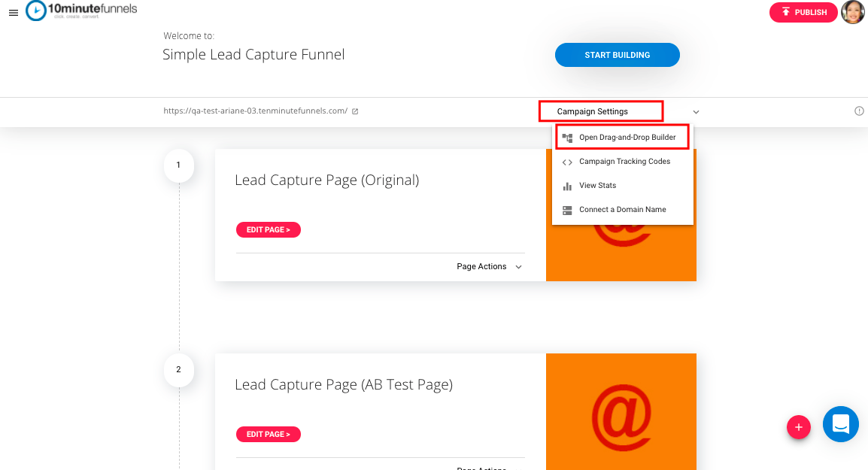This screenshot has width=868, height=470.
Task: Click the AB Test Page @ thumbnail
Action: click(621, 411)
